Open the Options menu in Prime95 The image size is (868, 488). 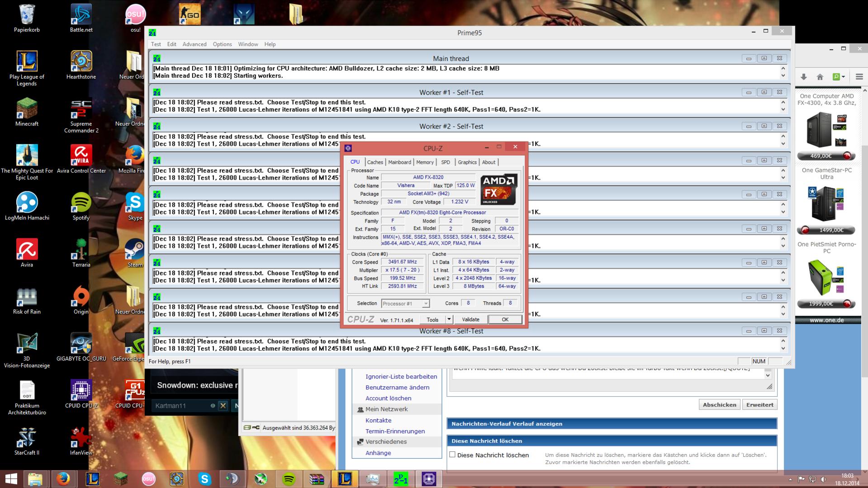[x=222, y=44]
